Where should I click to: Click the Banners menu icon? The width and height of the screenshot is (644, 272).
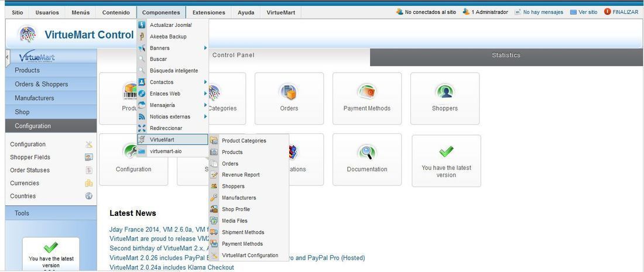[x=142, y=48]
